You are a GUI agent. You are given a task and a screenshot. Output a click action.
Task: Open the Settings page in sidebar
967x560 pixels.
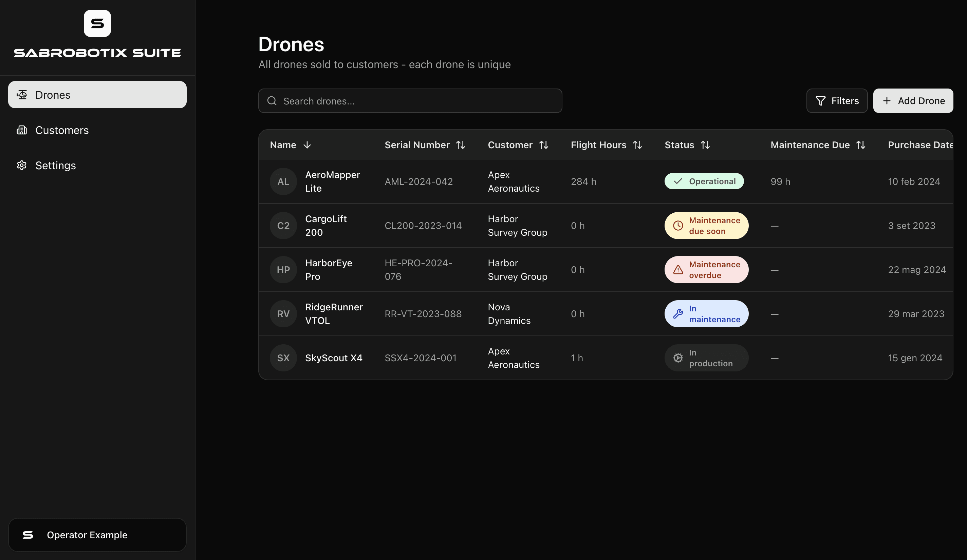56,166
